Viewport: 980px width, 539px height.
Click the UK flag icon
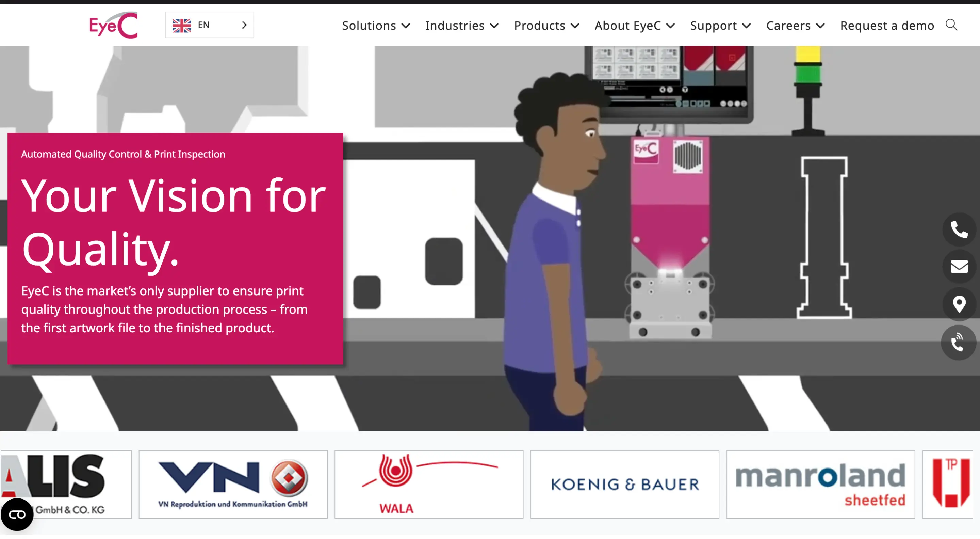click(181, 25)
